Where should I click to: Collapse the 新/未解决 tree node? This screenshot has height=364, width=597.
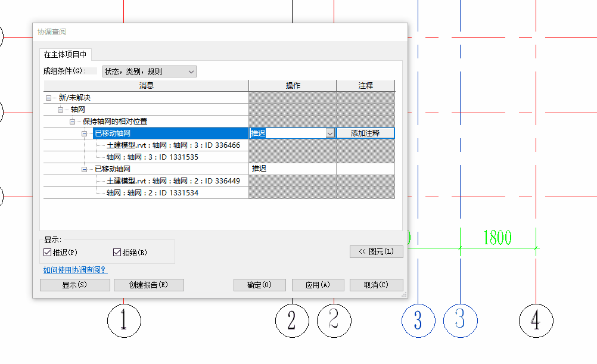48,98
